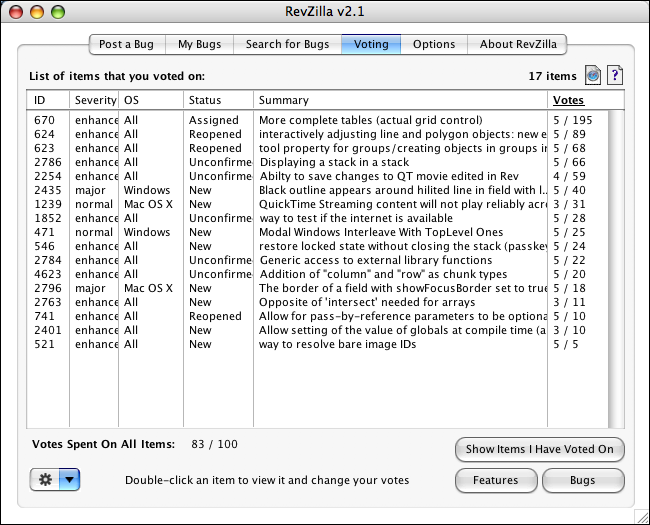Select 'Black outline appears around hilited line' row
650x525 pixels.
click(x=318, y=190)
